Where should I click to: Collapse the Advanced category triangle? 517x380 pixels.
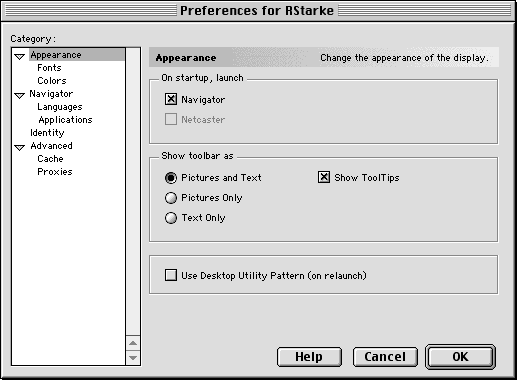coord(20,147)
